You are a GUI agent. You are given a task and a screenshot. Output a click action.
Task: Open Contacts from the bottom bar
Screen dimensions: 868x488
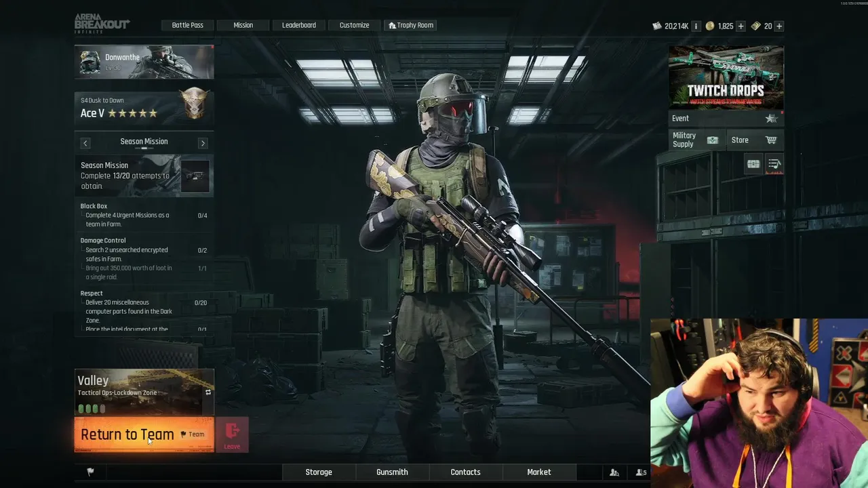pos(465,472)
